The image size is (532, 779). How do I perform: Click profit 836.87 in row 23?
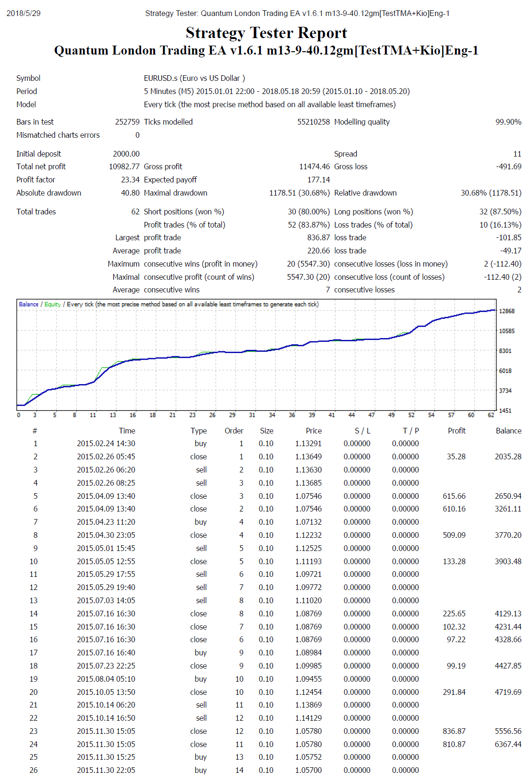[454, 731]
